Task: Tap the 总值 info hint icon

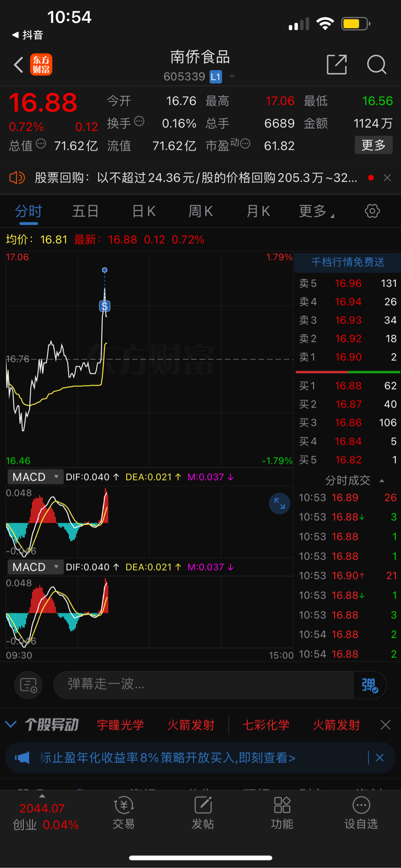Action: [41, 144]
